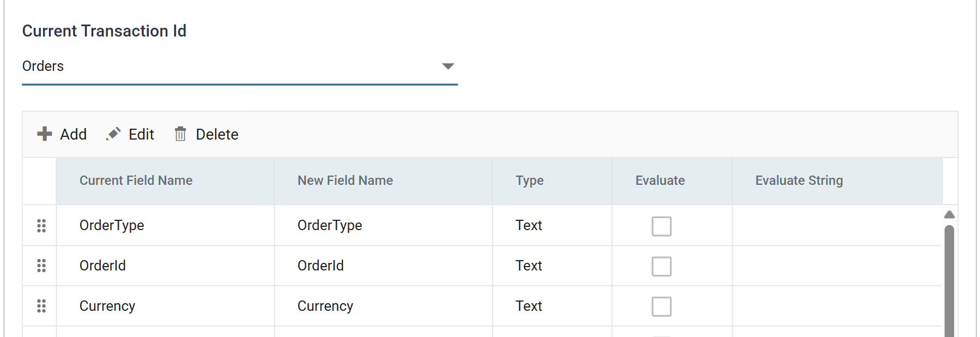Click the Evaluate String cell for Currency

pyautogui.click(x=837, y=306)
